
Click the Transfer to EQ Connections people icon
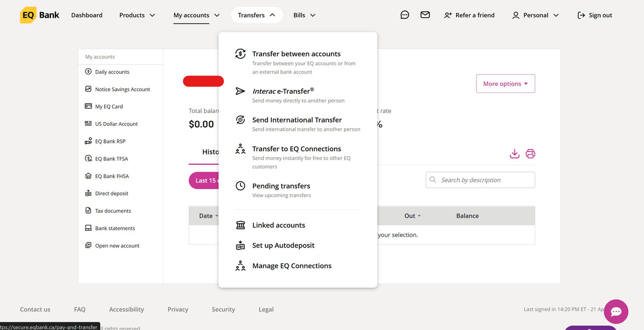pyautogui.click(x=240, y=149)
